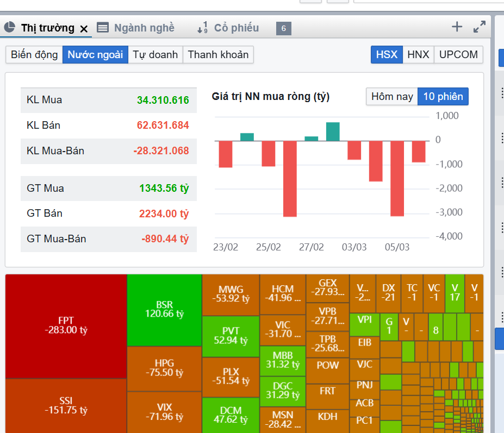The width and height of the screenshot is (504, 433).
Task: Click the VPI treemap tile
Action: (364, 324)
